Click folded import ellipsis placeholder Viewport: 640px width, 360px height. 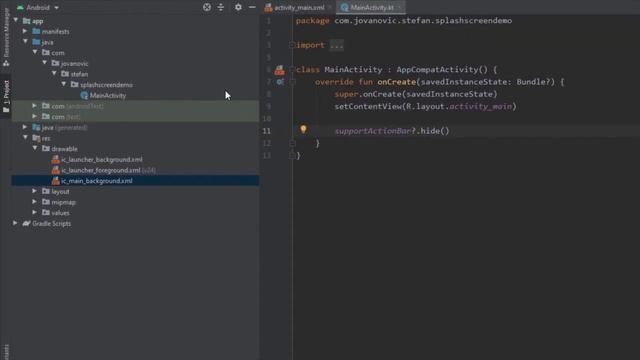[x=337, y=45]
